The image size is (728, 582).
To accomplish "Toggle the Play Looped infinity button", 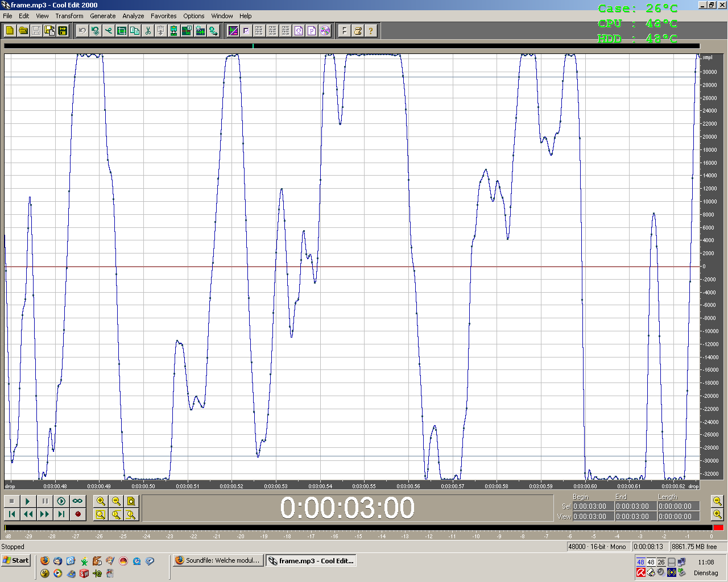I will [77, 501].
